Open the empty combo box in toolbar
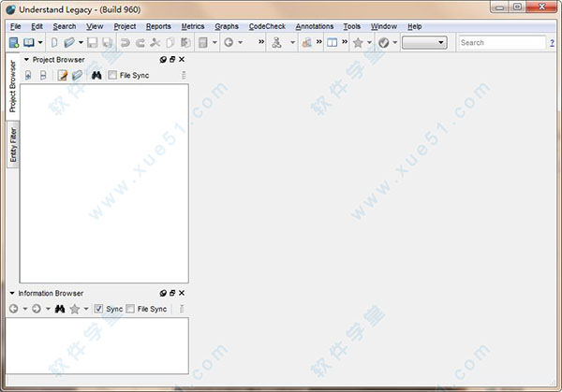562x392 pixels. 424,43
